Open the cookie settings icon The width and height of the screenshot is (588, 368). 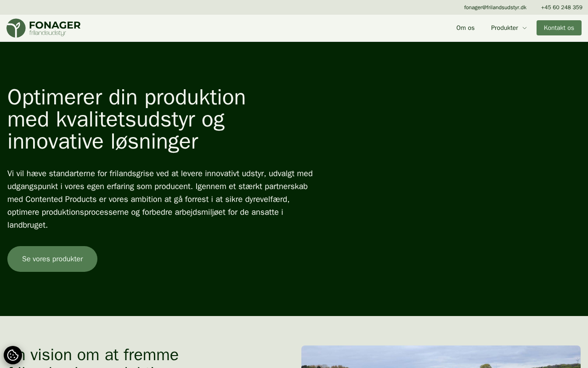coord(13,355)
